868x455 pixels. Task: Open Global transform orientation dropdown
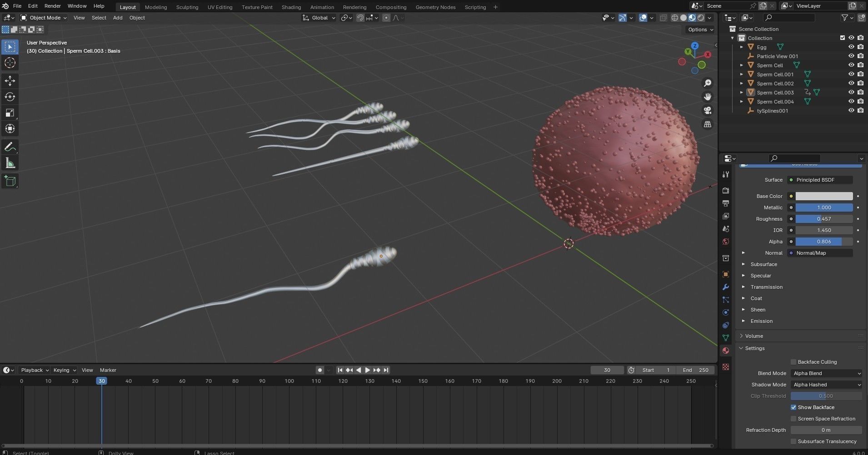click(319, 18)
